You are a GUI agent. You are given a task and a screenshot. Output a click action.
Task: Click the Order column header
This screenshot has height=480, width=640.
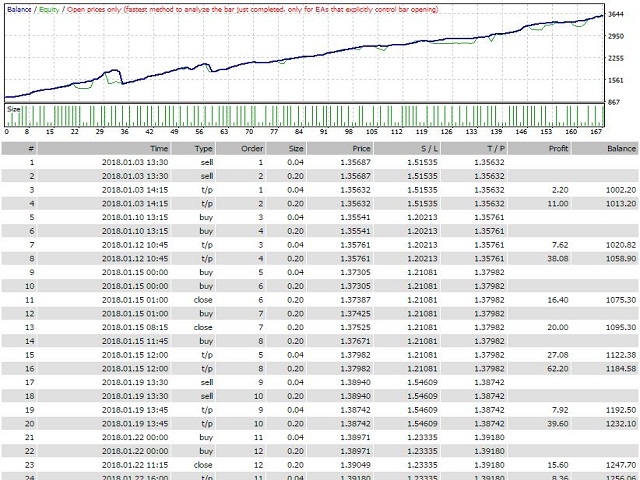240,149
